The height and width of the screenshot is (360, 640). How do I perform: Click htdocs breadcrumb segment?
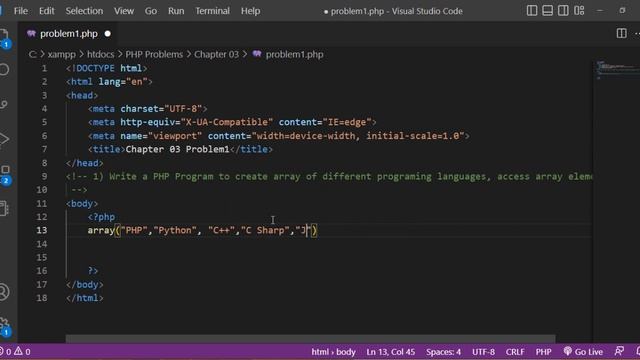100,54
